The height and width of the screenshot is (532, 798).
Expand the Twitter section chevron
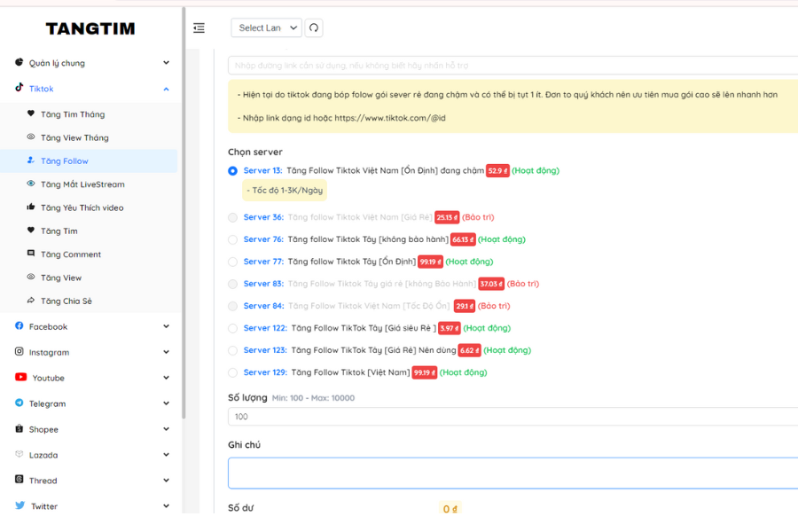(x=166, y=506)
